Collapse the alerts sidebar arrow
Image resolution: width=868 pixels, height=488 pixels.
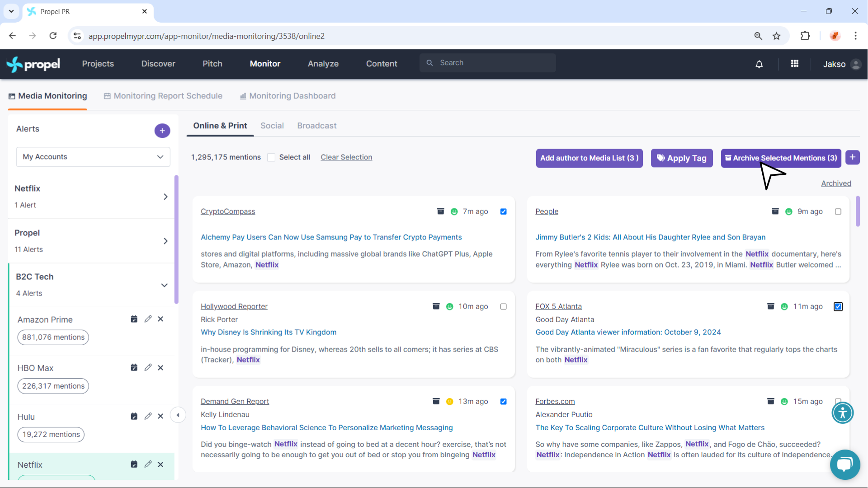(x=178, y=415)
